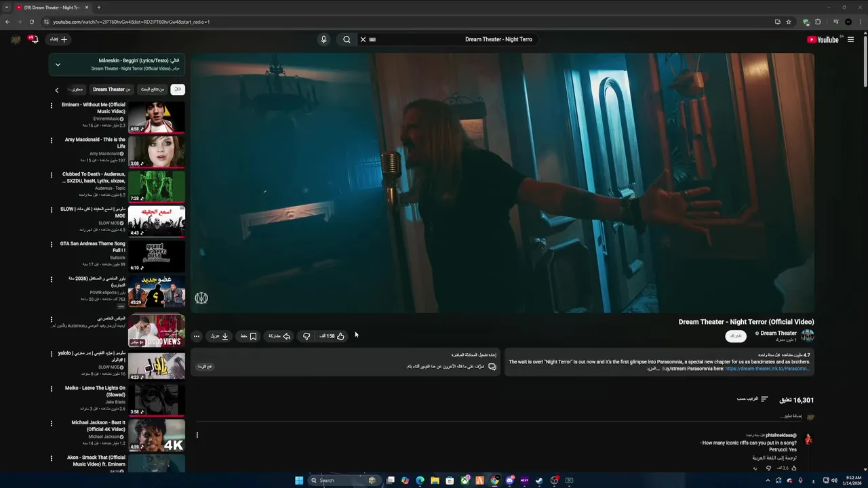
Task: Open a new browser tab
Action: [x=99, y=7]
